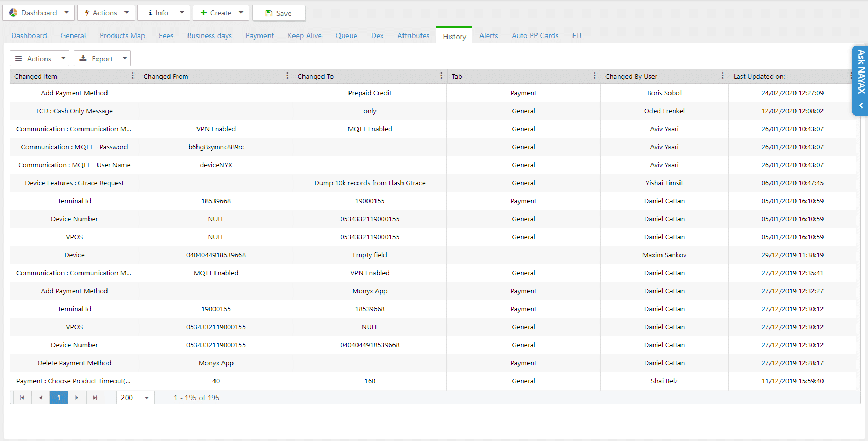The width and height of the screenshot is (868, 441).
Task: Sort by Changed Item column header
Action: [35, 76]
